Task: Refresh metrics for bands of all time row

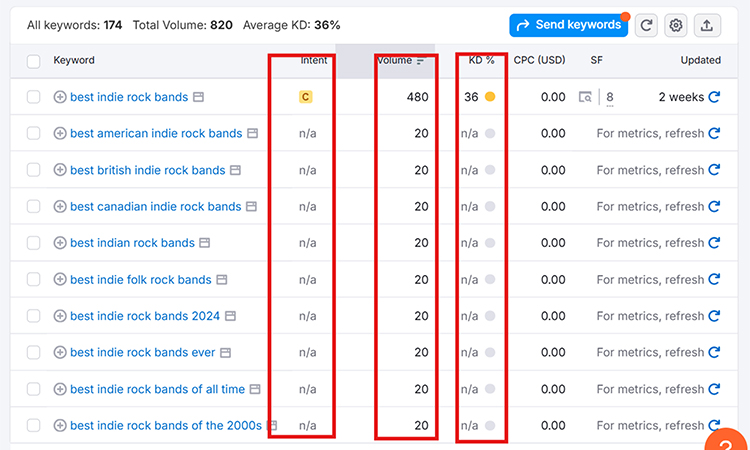Action: [714, 389]
